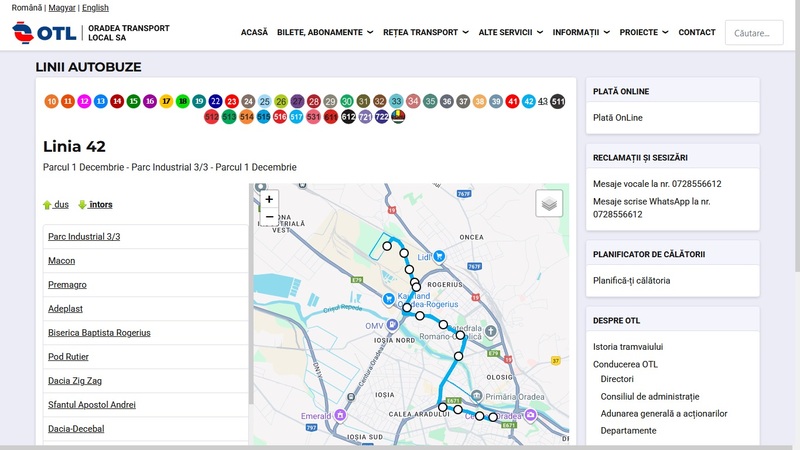The height and width of the screenshot is (450, 800).
Task: Zoom in on the route map
Action: tap(269, 199)
